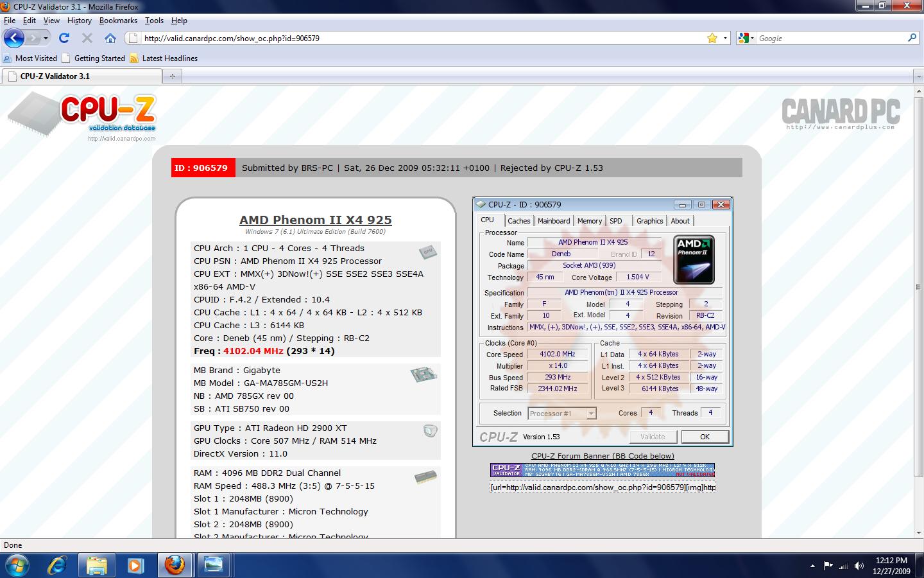Screen dimensions: 924x578
Task: Click the GPU icon beside GPU Type
Action: pos(430,431)
